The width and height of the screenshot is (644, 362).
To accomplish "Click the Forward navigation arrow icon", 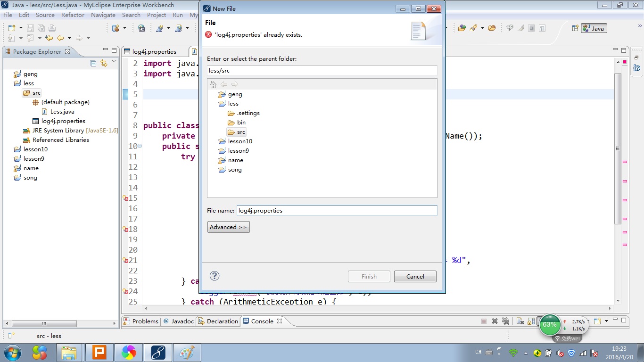I will click(79, 38).
